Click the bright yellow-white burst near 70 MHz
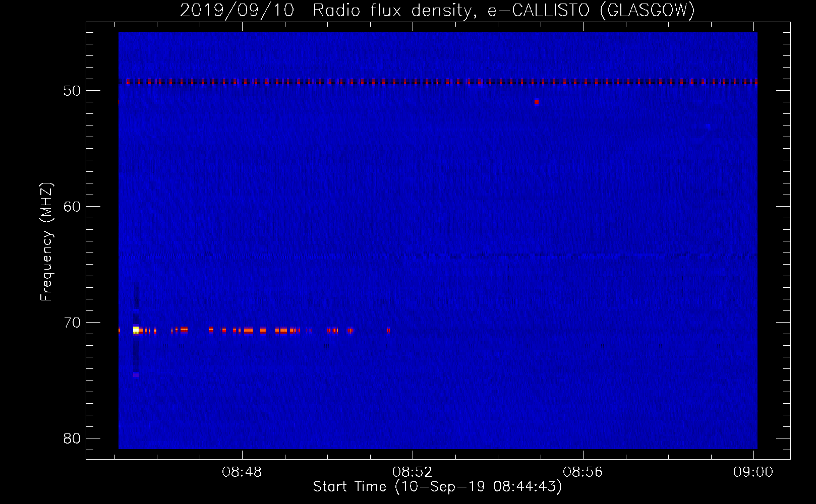 (x=136, y=330)
